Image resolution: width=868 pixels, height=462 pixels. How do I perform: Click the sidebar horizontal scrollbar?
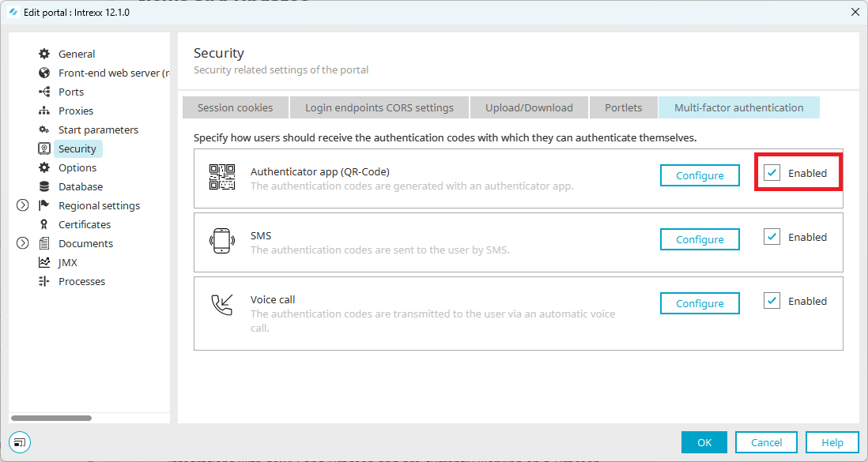[x=51, y=419]
